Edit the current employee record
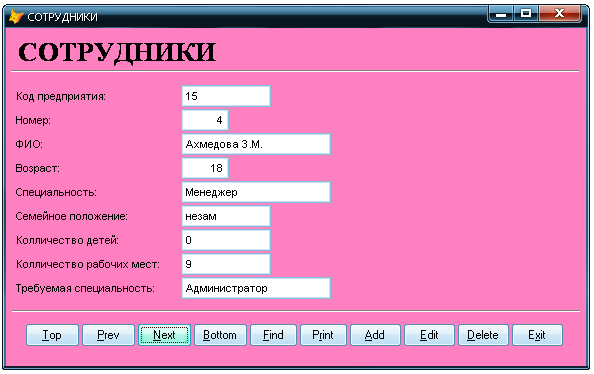 pyautogui.click(x=429, y=335)
